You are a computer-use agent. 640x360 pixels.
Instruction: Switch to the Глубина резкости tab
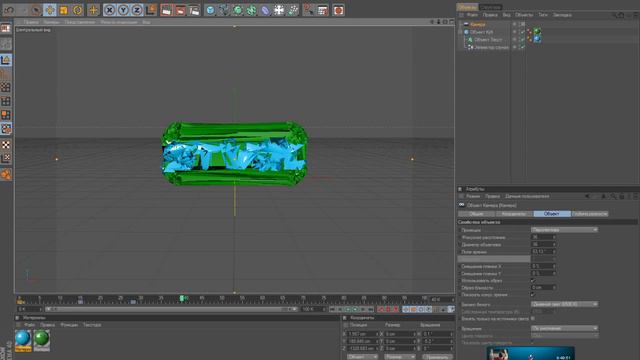coord(589,214)
